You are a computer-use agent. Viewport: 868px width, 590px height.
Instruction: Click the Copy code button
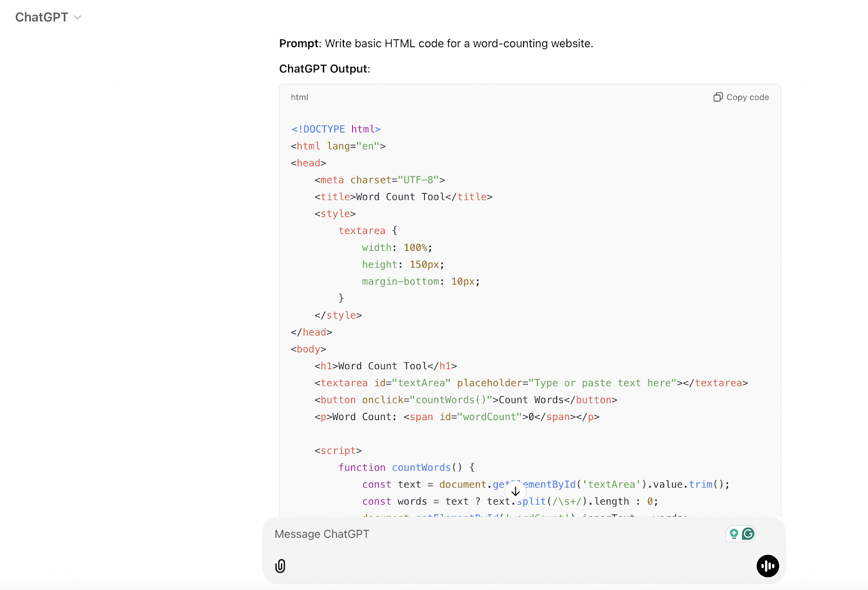coord(747,97)
